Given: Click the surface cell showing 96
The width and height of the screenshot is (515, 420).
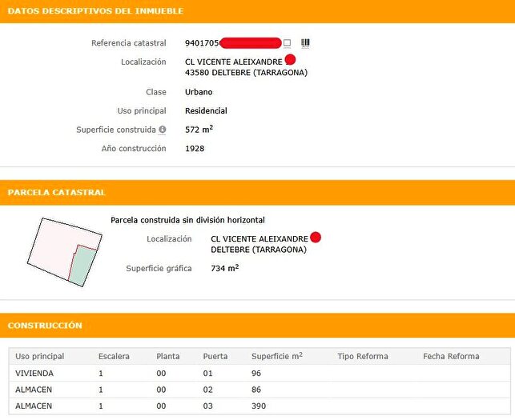Looking at the screenshot, I should pos(256,374).
